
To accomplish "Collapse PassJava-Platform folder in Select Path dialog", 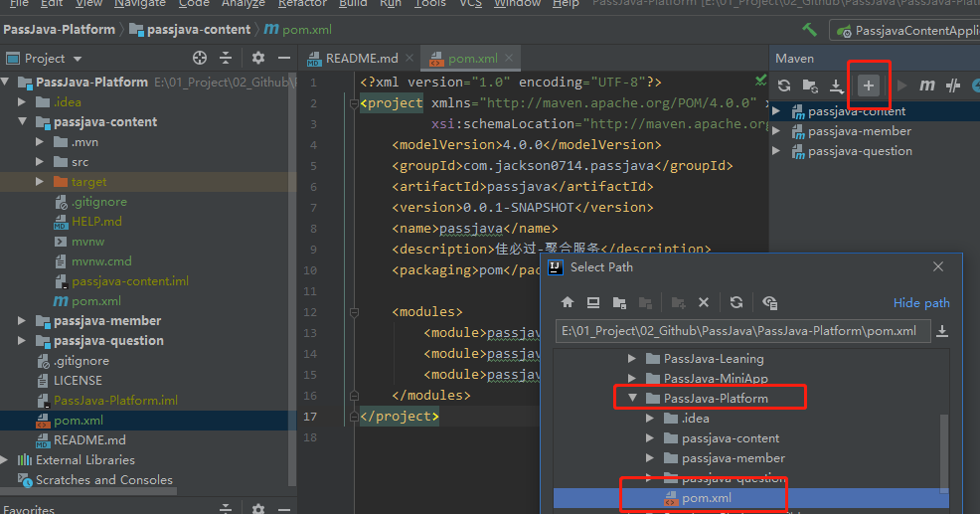I will [x=631, y=399].
